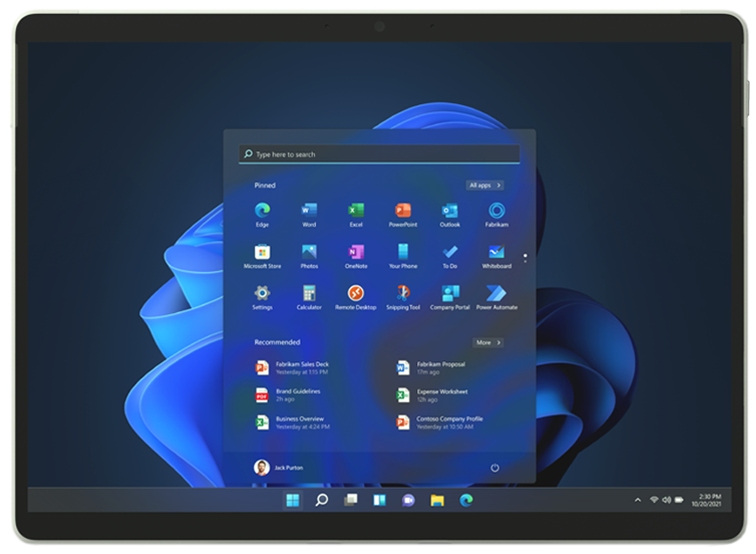Screen dimensions: 756x554
Task: Open the Brand Guidelines PDF
Action: [288, 395]
